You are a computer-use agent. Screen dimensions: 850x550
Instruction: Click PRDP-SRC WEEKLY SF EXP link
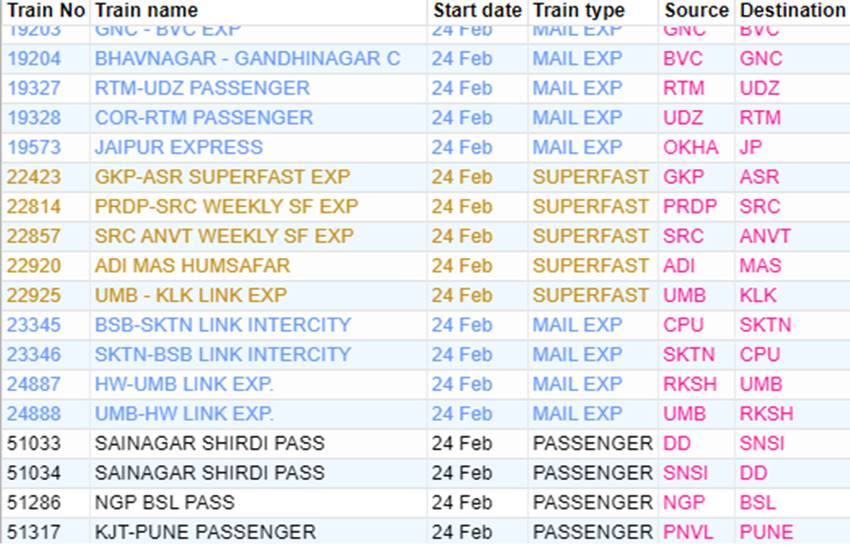point(226,207)
